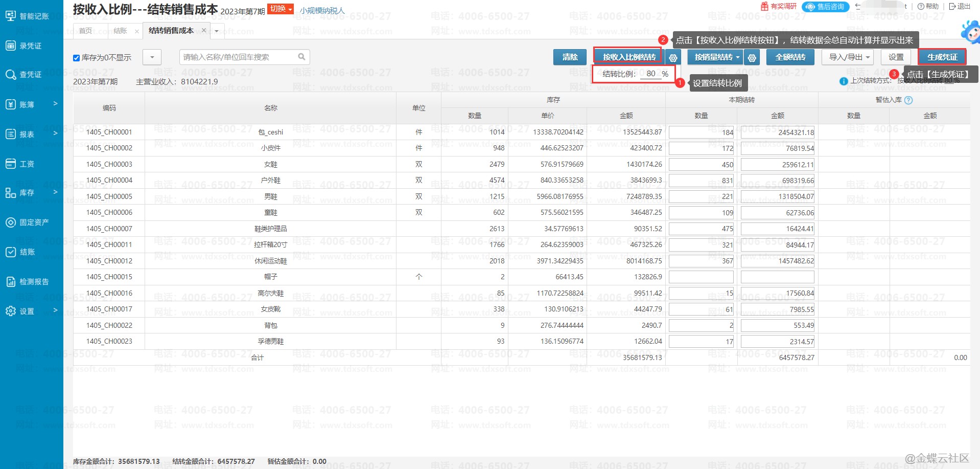Switch to the 首页 tab
Viewport: 980px width, 469px height.
click(x=86, y=31)
